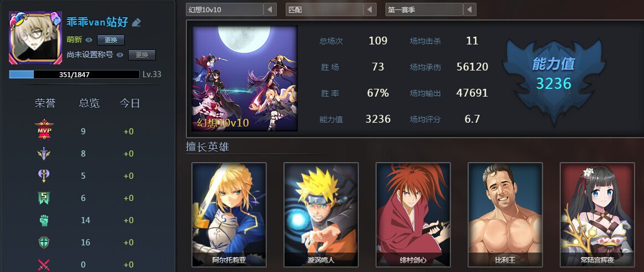Select the purple double-axe honor icon
This screenshot has width=644, height=272.
pyautogui.click(x=44, y=176)
